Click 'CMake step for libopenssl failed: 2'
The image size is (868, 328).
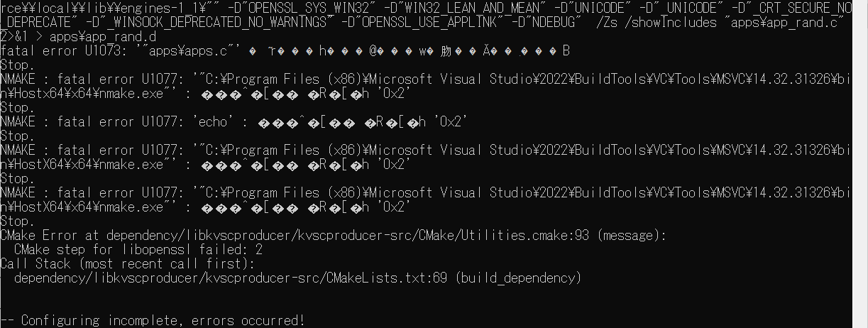tap(136, 249)
